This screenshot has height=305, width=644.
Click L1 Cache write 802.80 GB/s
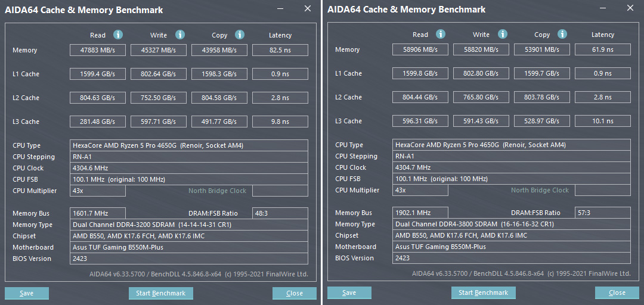click(481, 73)
